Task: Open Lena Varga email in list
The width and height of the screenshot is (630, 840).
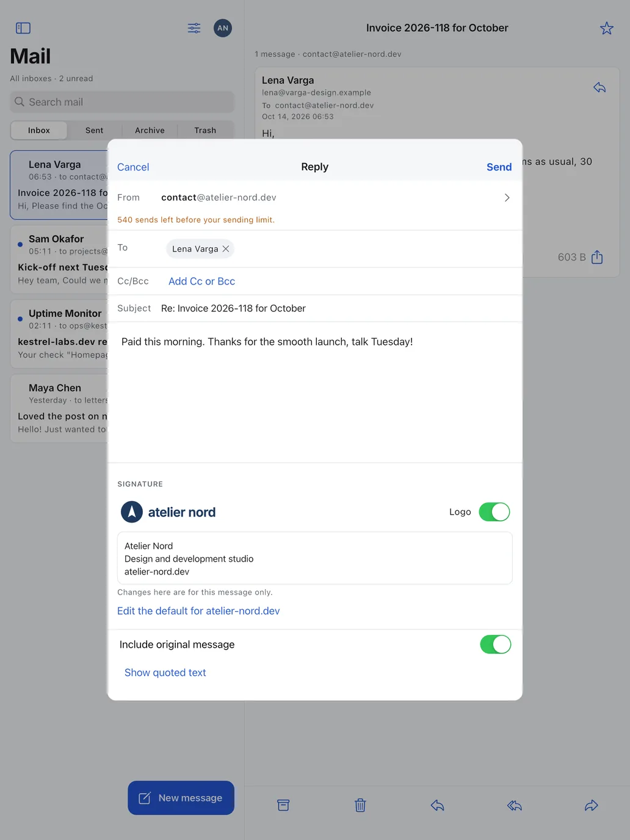Action: [x=60, y=185]
